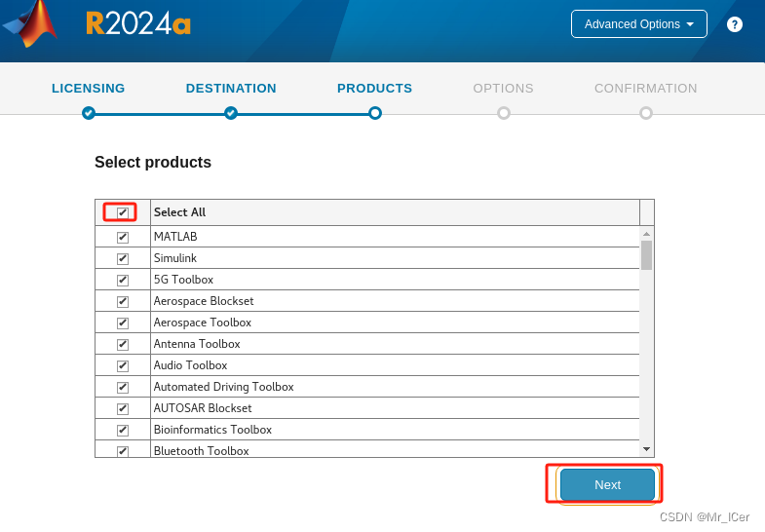765x532 pixels.
Task: Click the Select All header text
Action: (179, 212)
